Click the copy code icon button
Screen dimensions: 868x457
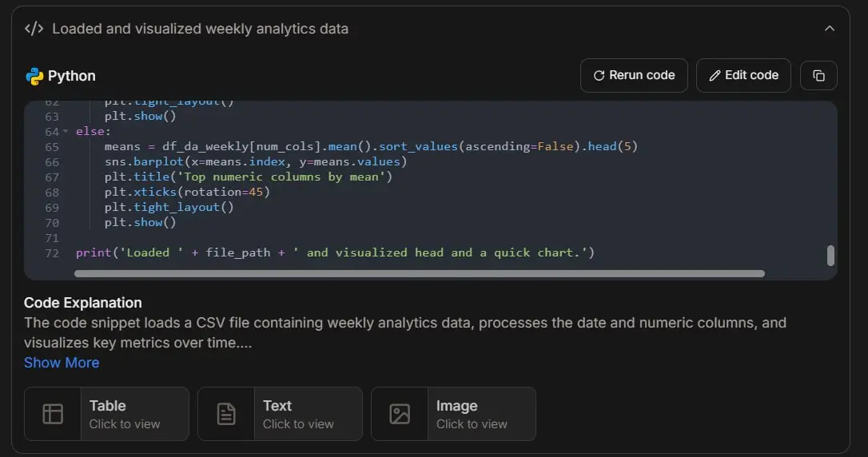tap(818, 76)
